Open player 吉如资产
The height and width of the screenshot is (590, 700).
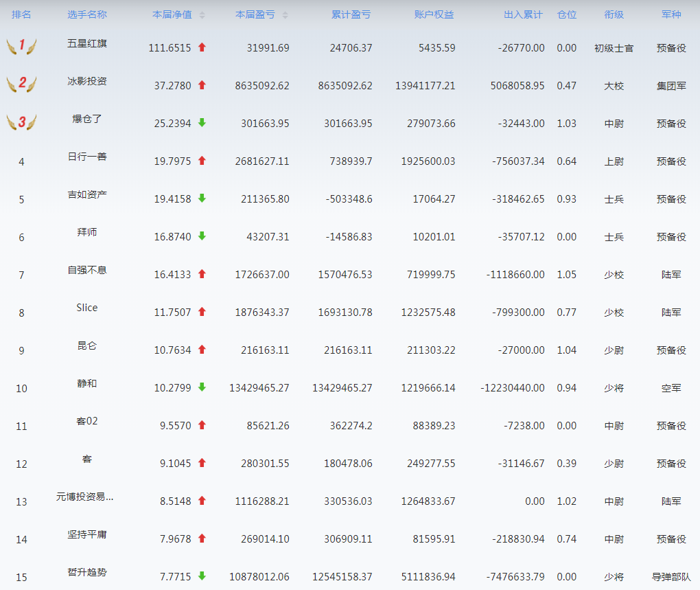[87, 195]
